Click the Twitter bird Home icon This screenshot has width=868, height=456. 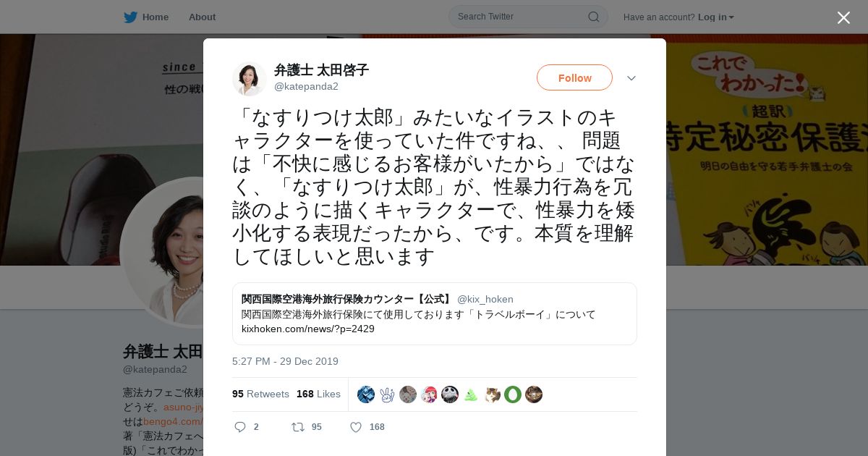pos(130,17)
